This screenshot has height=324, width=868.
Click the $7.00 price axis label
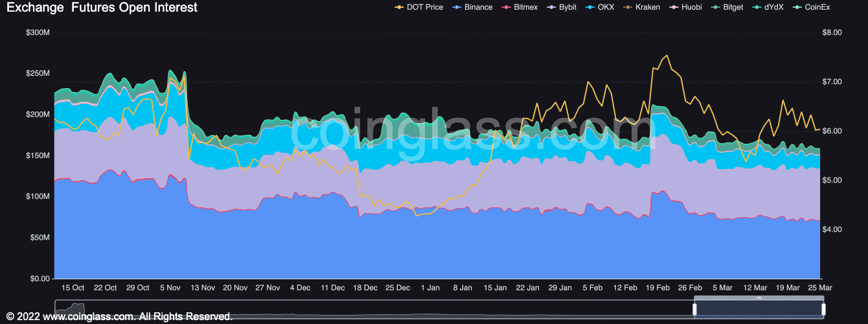pyautogui.click(x=832, y=82)
